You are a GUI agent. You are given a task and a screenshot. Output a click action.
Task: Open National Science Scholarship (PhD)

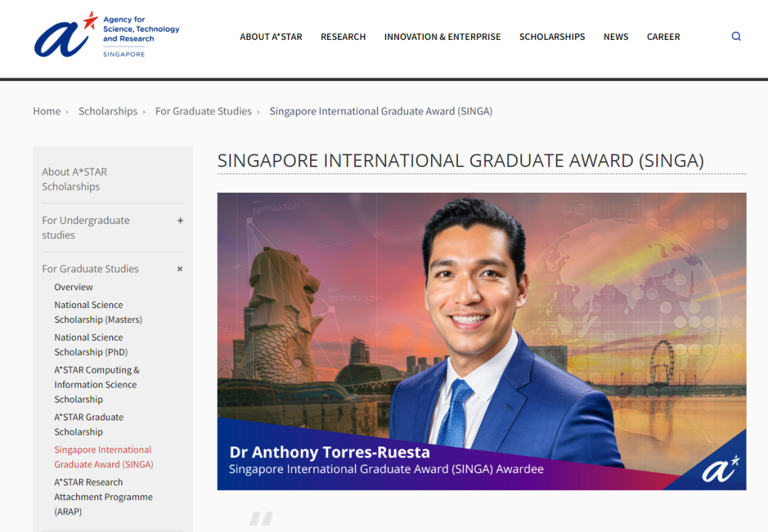(91, 345)
